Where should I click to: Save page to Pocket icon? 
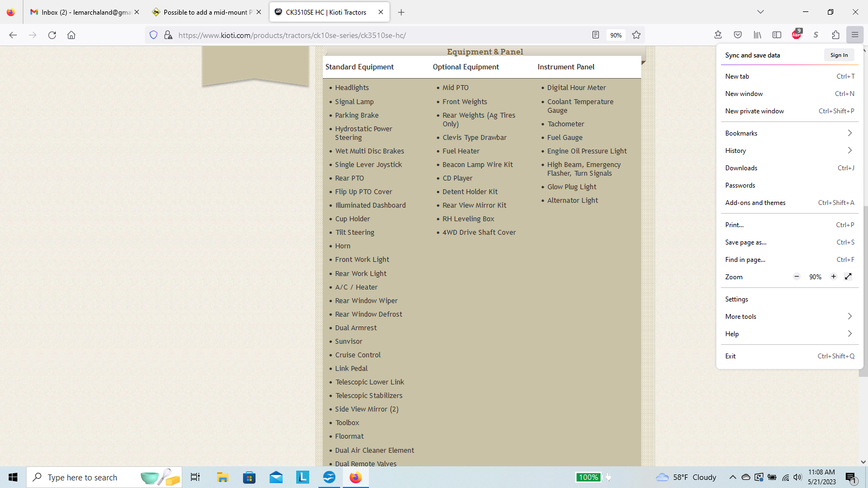pyautogui.click(x=738, y=35)
